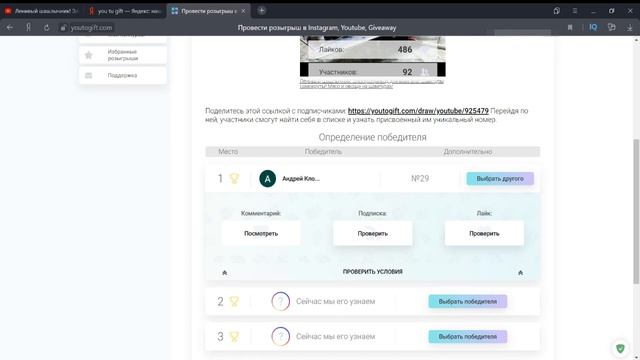This screenshot has width=640, height=360.
Task: Close the 'Провести розыгрыш' tab
Action: [x=243, y=11]
